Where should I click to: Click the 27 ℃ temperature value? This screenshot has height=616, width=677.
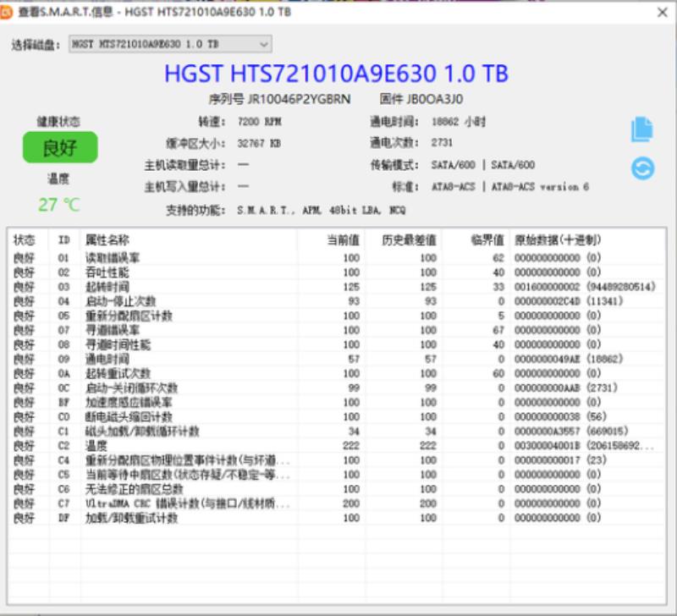pyautogui.click(x=59, y=205)
